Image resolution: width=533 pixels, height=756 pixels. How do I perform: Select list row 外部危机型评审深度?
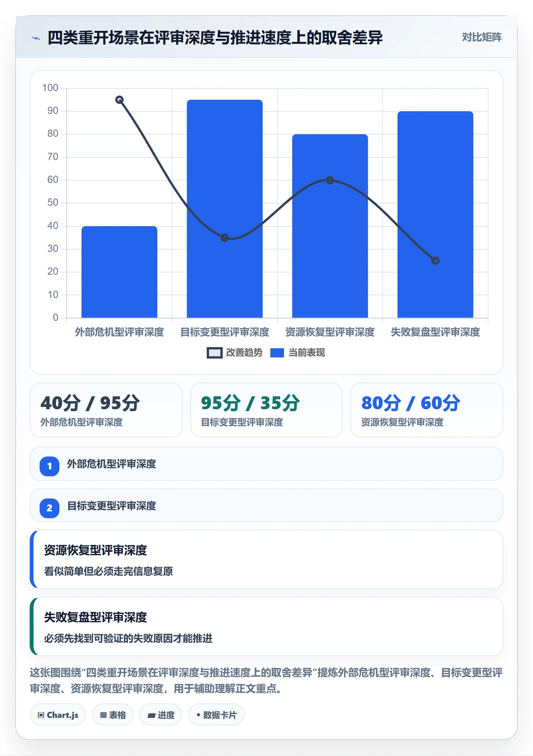(x=266, y=464)
